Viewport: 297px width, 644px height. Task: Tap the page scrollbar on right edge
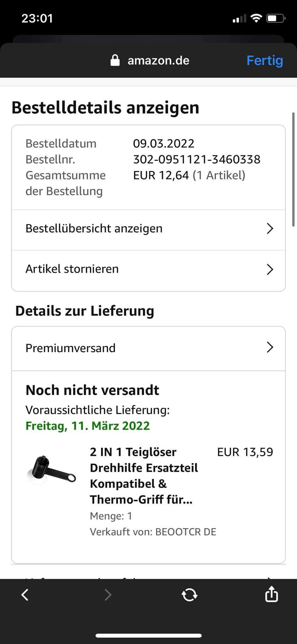pyautogui.click(x=293, y=169)
